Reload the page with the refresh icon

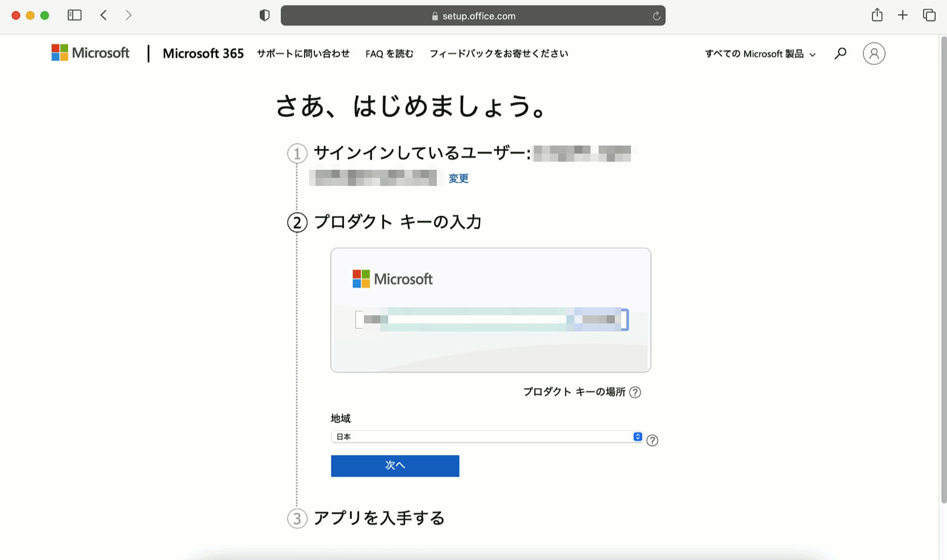point(656,16)
